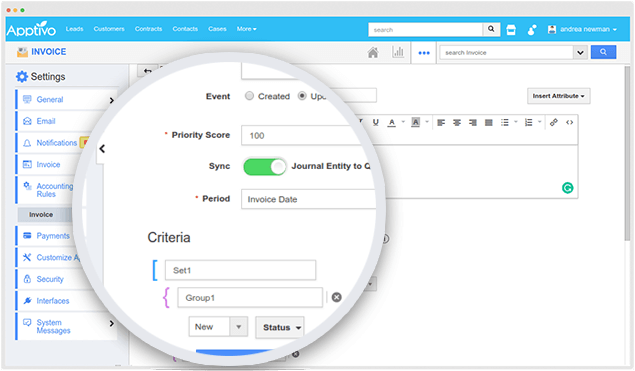Viewport: 635px width, 371px height.
Task: Click the top global search field
Action: 425,30
